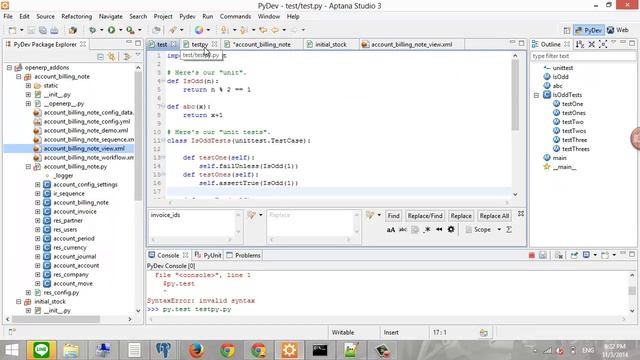Click Link with Editor icon in Package Explorer
Viewport: 640px width, 360px height.
[x=111, y=57]
